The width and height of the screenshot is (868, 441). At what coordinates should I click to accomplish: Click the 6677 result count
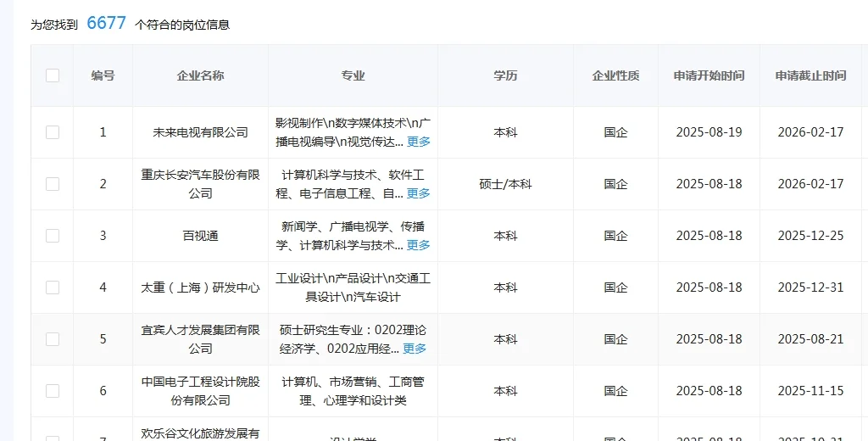pos(106,23)
